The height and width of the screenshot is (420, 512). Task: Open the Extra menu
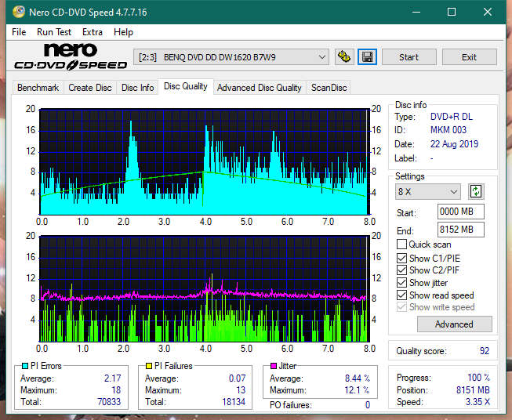(x=93, y=32)
